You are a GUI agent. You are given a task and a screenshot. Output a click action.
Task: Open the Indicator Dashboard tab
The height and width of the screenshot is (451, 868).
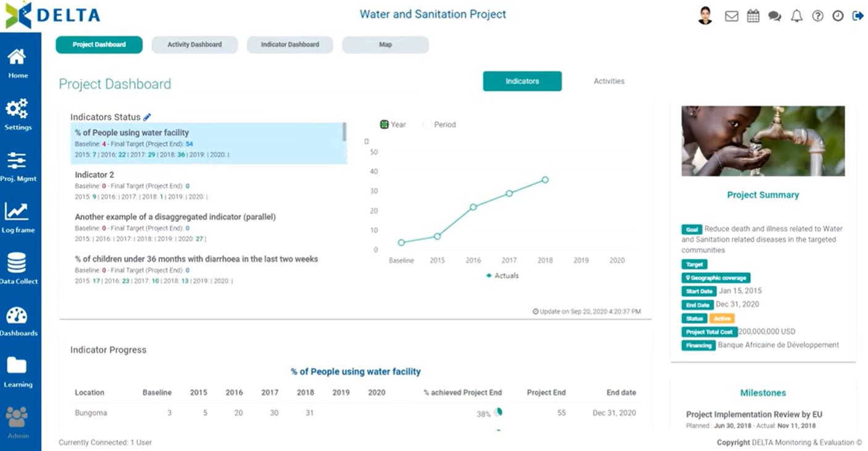(290, 44)
